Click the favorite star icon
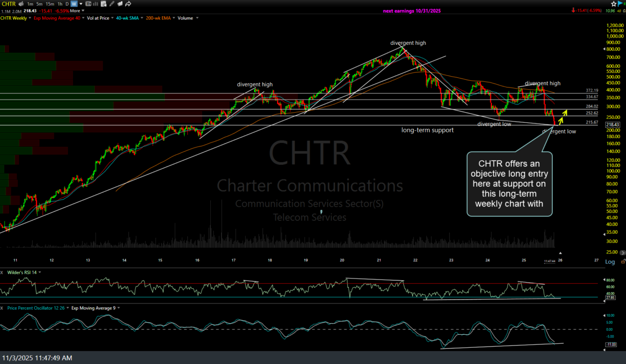 613,4
